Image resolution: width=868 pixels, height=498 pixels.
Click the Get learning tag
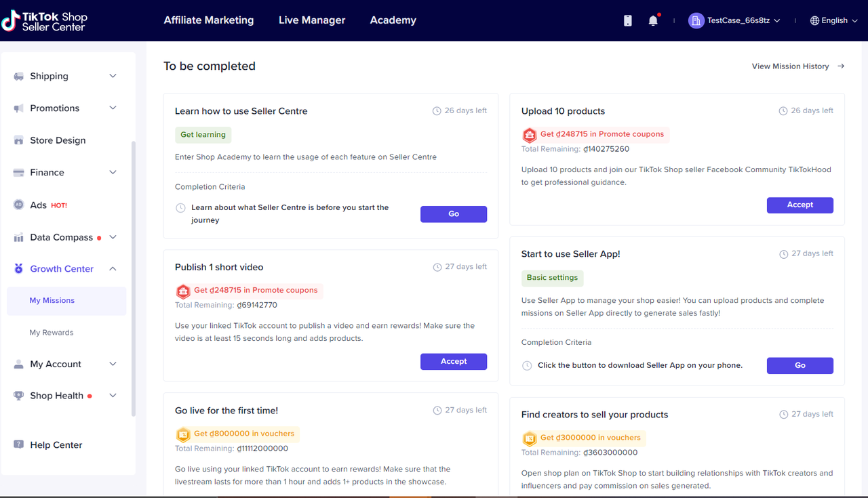pos(203,135)
